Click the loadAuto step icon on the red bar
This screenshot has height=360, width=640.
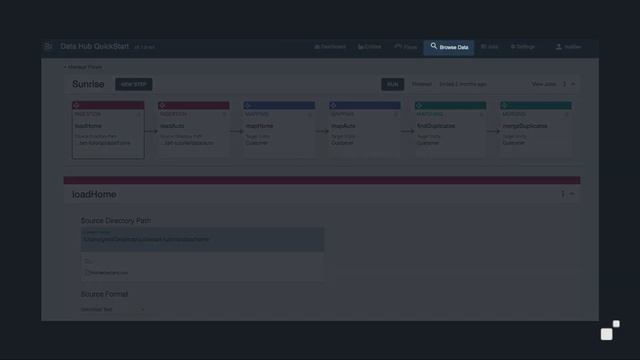(x=162, y=105)
